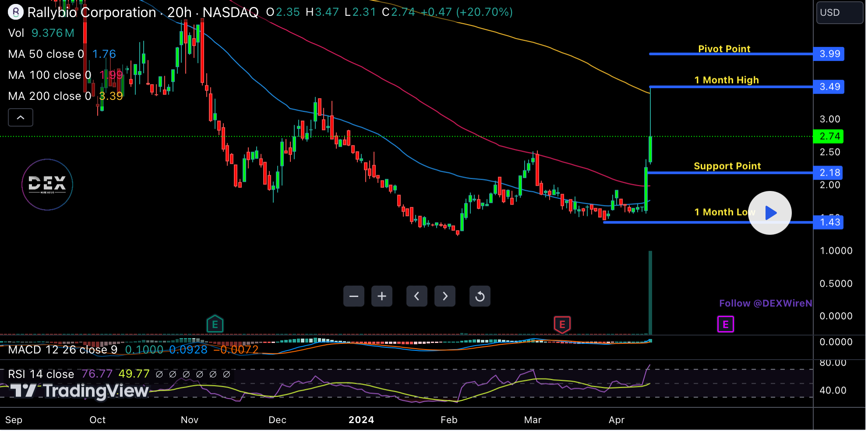
Task: Click the 3.99 pivot price tag
Action: (x=829, y=54)
